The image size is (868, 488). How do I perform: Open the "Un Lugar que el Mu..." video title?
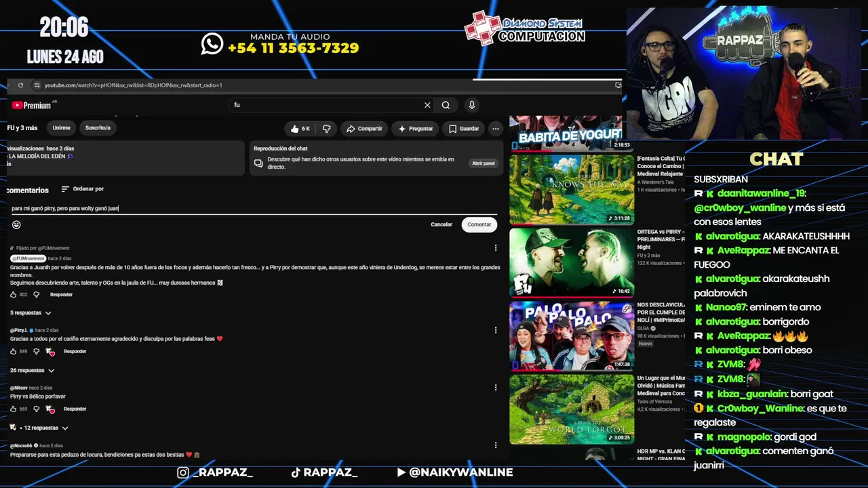pos(660,386)
